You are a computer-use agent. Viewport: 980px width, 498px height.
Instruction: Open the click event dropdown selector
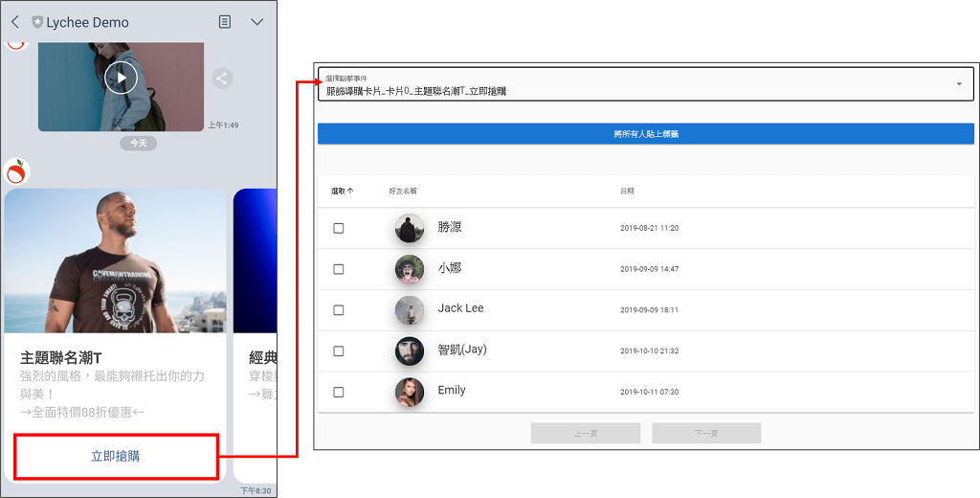point(632,85)
